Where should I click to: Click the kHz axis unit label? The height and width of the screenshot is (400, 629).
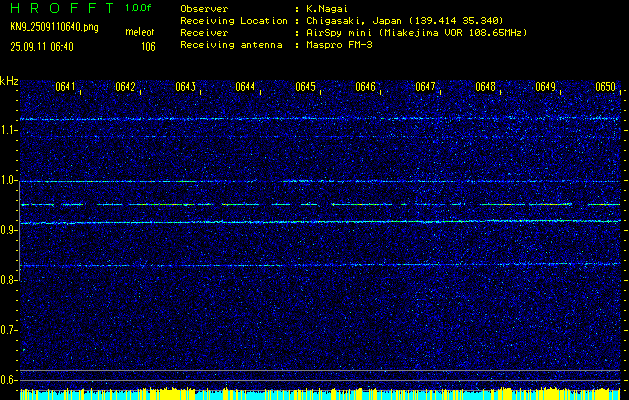[x=9, y=81]
